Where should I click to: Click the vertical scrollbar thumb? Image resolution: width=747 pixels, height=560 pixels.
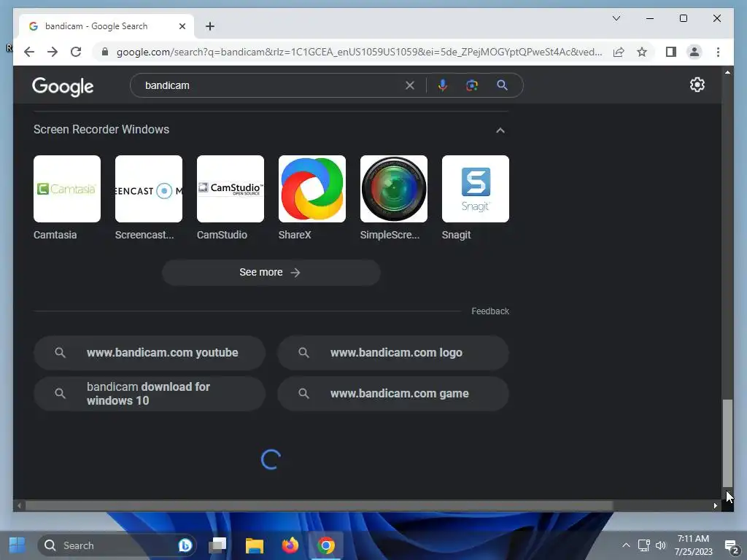(x=727, y=443)
